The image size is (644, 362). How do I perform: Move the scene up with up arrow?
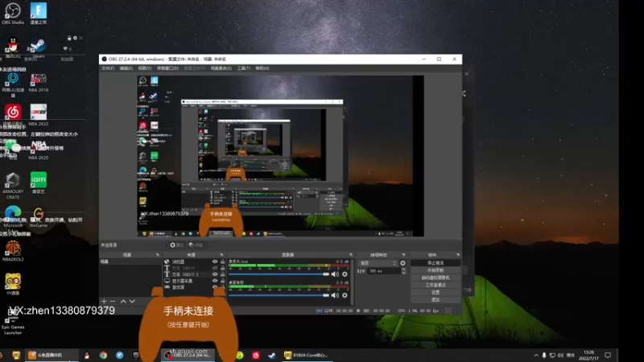[x=123, y=301]
